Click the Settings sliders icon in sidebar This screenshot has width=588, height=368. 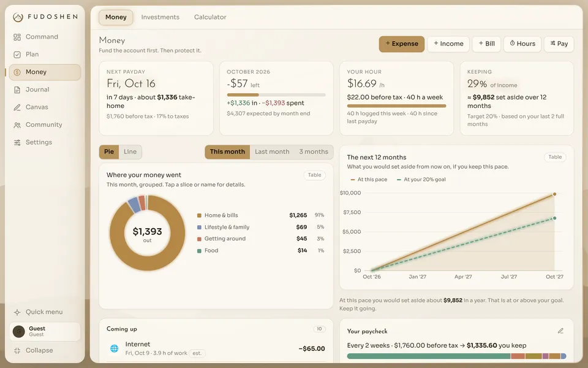click(17, 143)
